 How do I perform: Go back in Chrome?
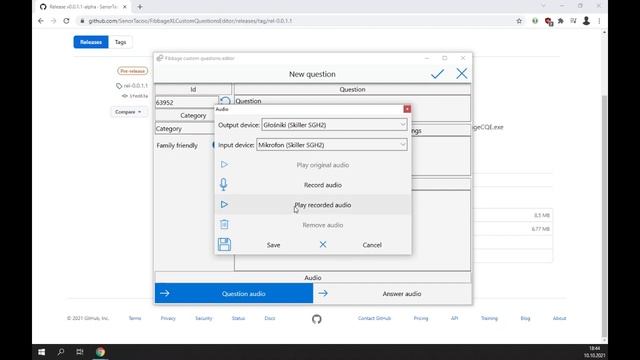point(41,21)
